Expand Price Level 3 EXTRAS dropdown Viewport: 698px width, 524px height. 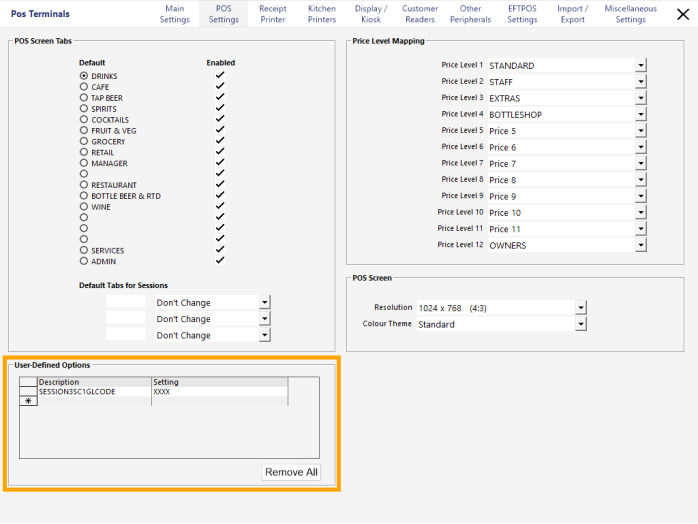[x=641, y=98]
